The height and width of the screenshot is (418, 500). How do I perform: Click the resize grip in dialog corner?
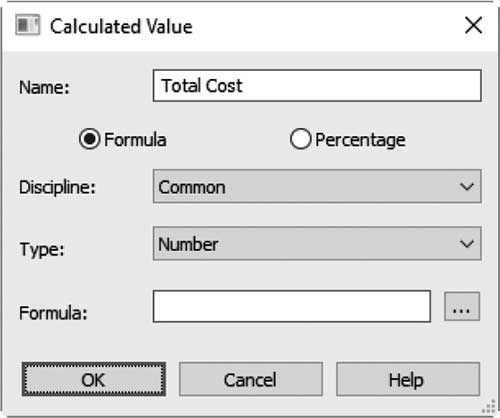pos(489,407)
